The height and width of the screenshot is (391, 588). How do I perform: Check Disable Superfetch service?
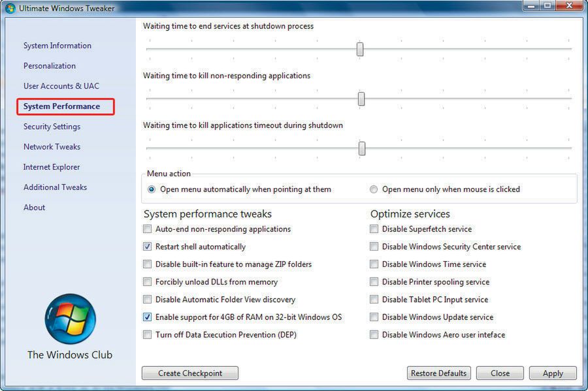[374, 229]
